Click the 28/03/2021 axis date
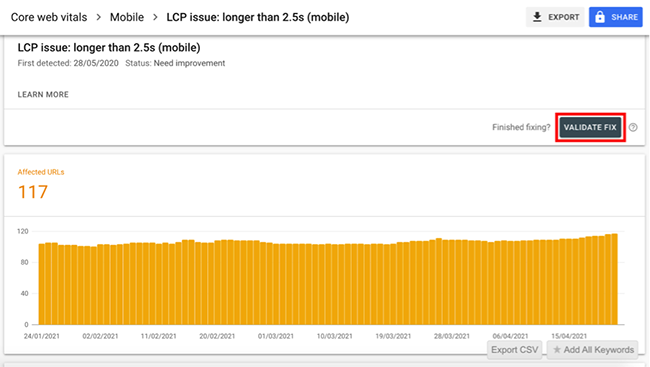650x367 pixels. (452, 336)
